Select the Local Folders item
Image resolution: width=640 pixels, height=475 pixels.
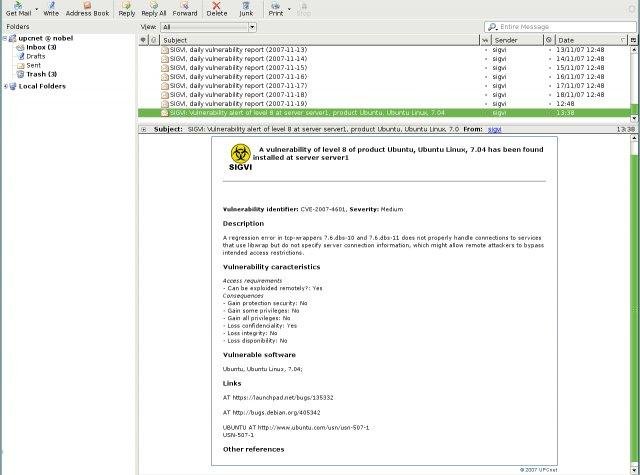(x=42, y=86)
